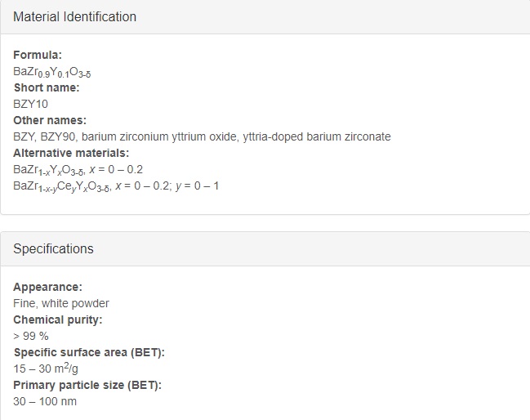Click the Material Identification panel header
530x420 pixels.
[x=265, y=17]
